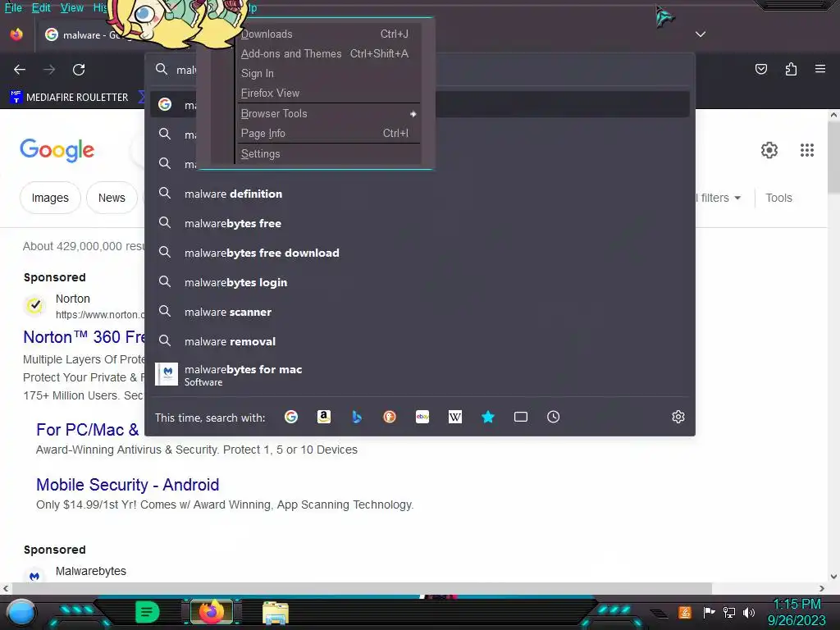Open the Google apps grid icon
Image resolution: width=840 pixels, height=630 pixels.
[x=807, y=150]
